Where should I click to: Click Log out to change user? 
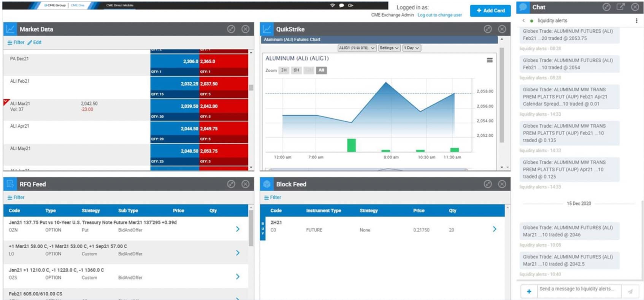pyautogui.click(x=439, y=15)
